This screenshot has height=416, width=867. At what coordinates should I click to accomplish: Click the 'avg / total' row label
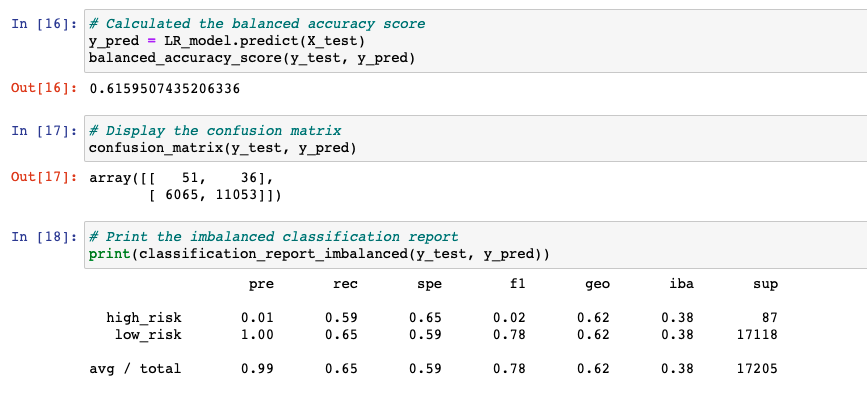point(135,368)
